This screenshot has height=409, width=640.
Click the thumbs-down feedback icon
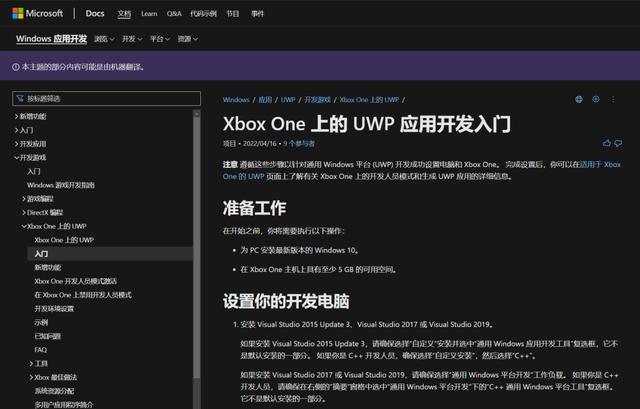pyautogui.click(x=618, y=143)
